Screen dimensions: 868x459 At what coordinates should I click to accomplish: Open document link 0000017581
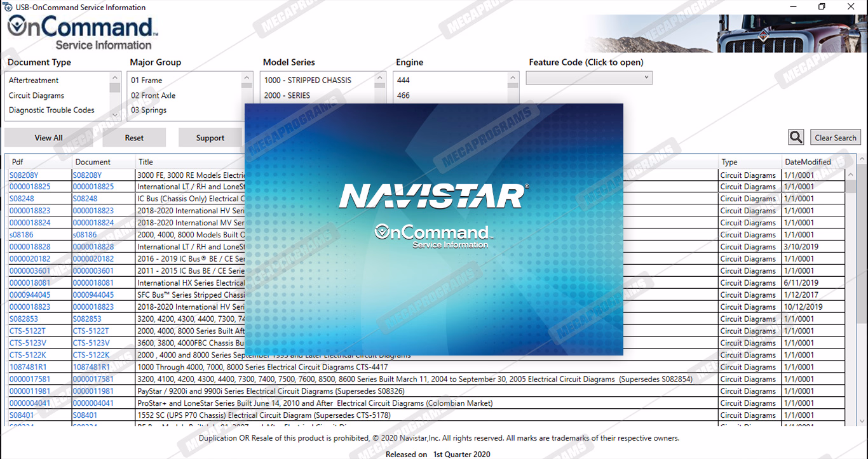[x=93, y=379]
